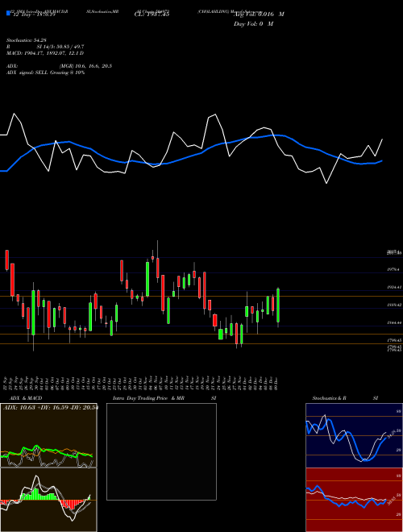This screenshot has height=532, width=403.
Task: Click the blue 12 Day SMA legend square
Action: point(8,13)
